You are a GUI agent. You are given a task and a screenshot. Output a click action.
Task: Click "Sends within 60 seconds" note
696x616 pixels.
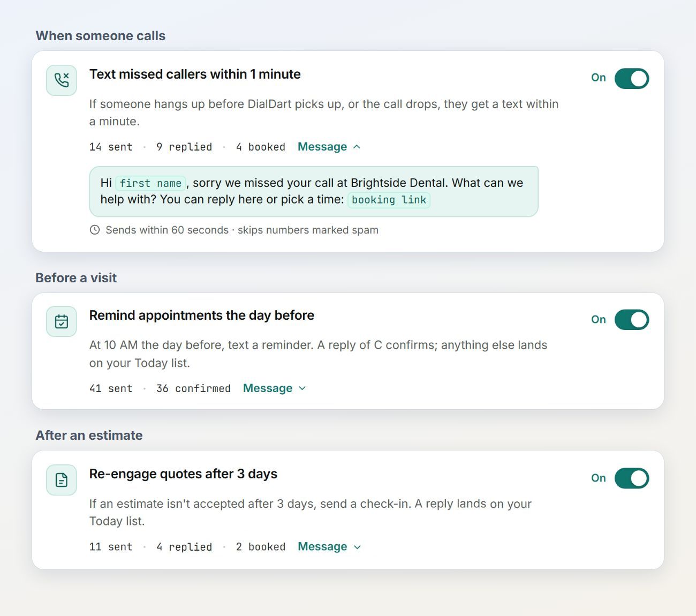167,230
